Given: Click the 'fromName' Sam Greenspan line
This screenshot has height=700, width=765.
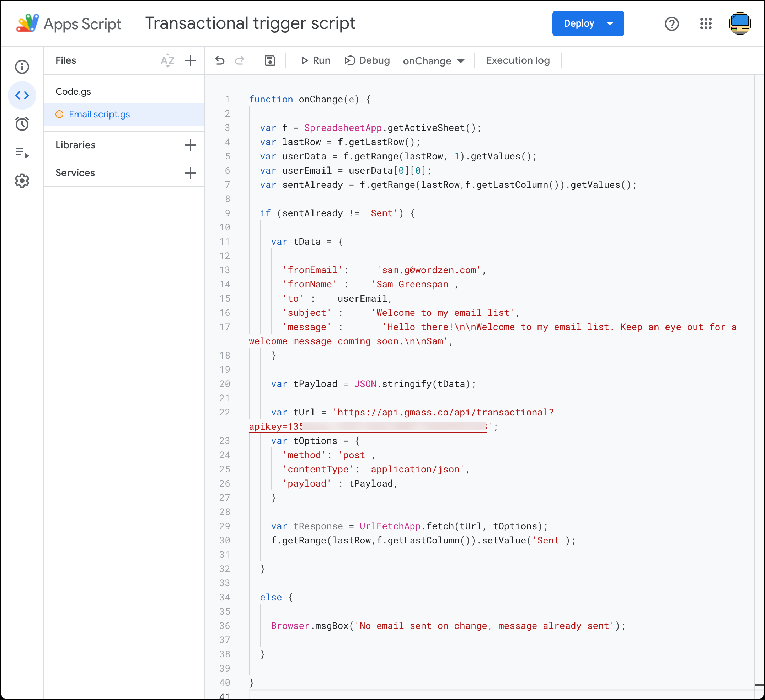Looking at the screenshot, I should pyautogui.click(x=370, y=284).
